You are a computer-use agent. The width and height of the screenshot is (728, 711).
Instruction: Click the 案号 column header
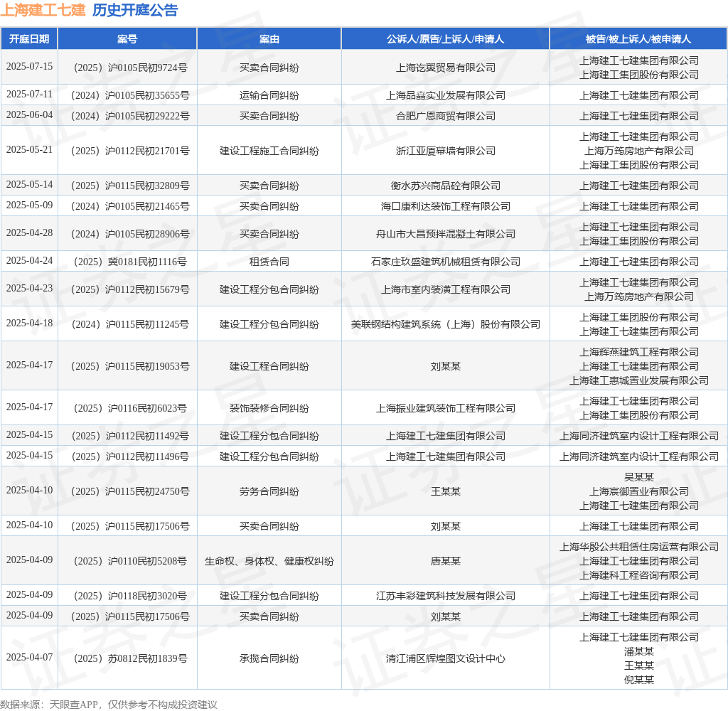coord(127,39)
